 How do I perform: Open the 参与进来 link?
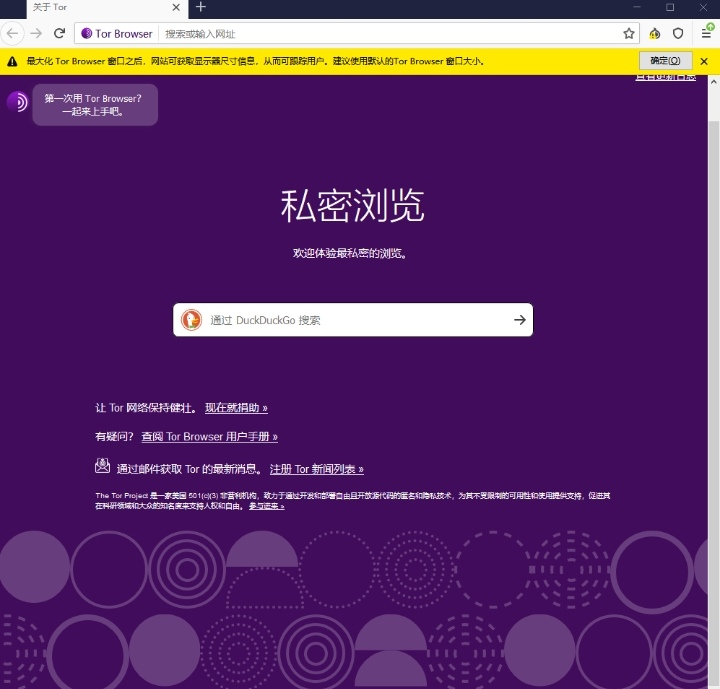pyautogui.click(x=267, y=506)
